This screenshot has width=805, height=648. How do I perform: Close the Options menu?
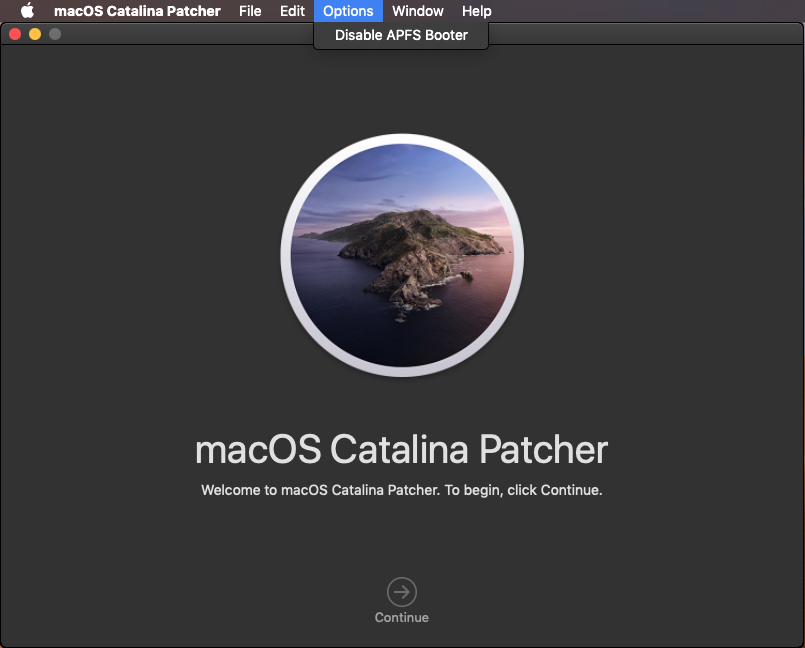point(348,11)
